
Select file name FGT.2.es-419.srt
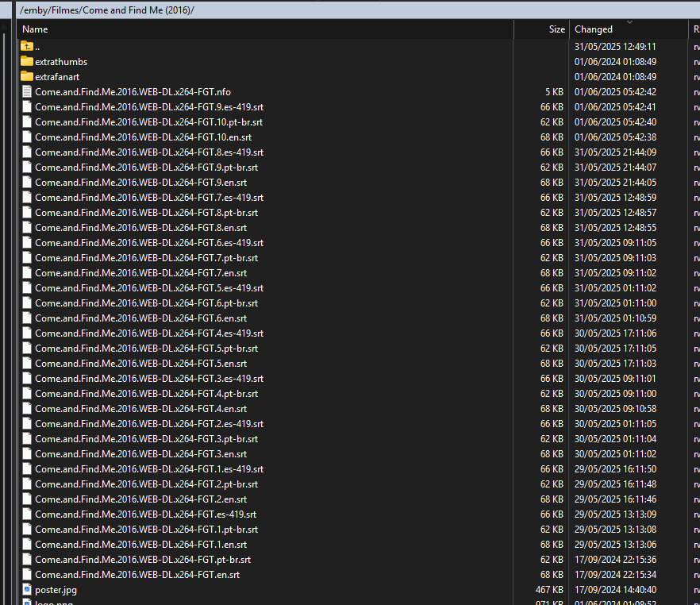click(x=149, y=424)
